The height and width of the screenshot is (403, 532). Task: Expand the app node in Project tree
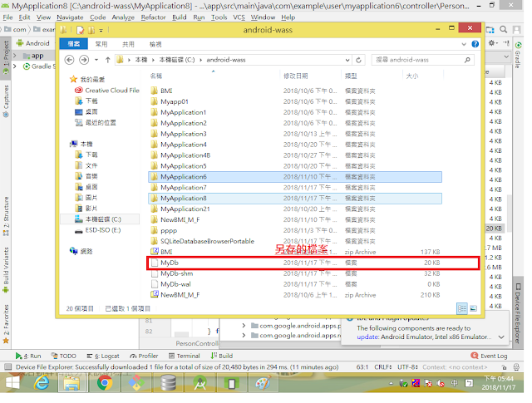[15, 56]
